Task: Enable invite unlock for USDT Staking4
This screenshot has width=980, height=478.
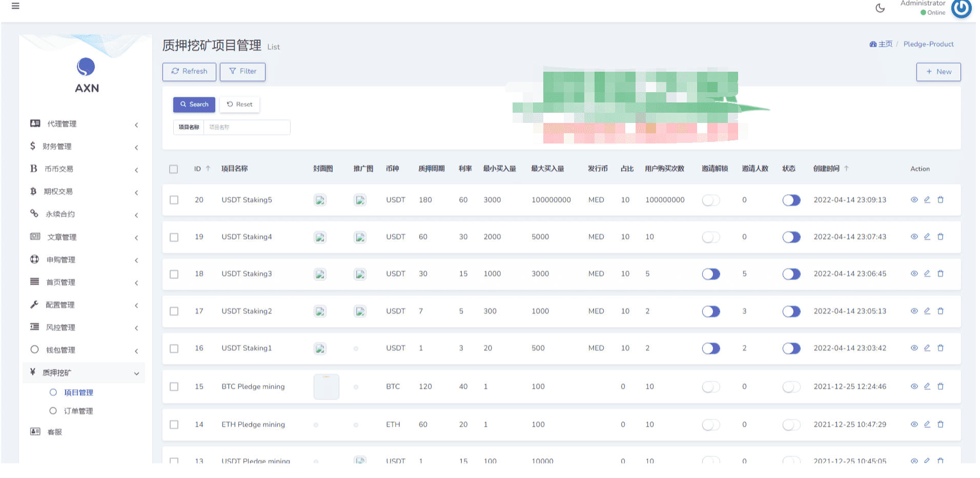Action: click(x=711, y=237)
